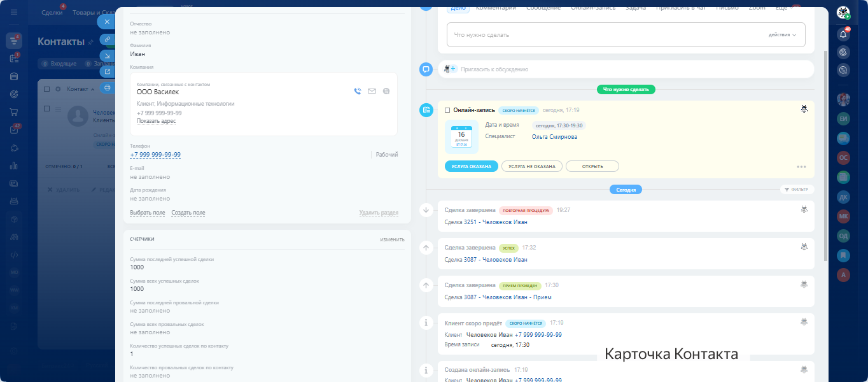Viewport: 868px width, 382px height.
Task: Check the Человеков row checkbox in grid
Action: coord(47,109)
